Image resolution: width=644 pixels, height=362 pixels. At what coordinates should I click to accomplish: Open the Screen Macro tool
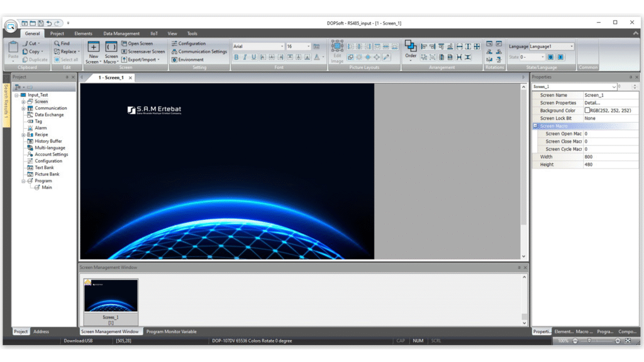[x=111, y=47]
